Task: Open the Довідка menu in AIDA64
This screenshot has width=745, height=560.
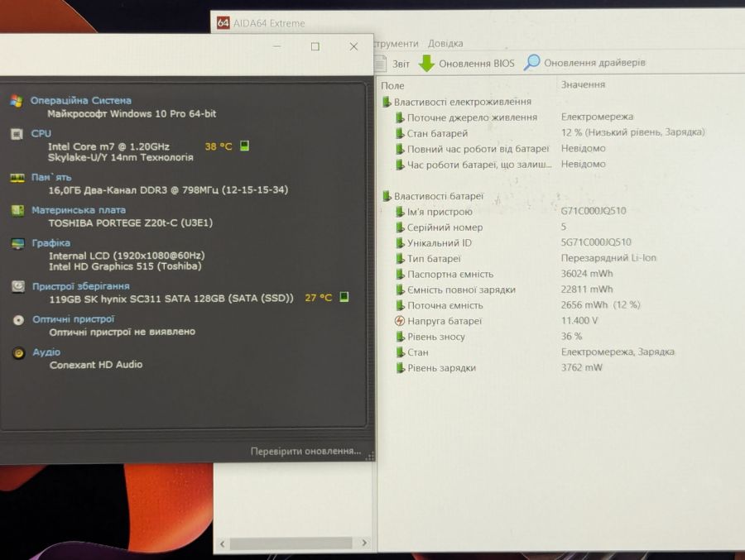Action: coord(445,43)
